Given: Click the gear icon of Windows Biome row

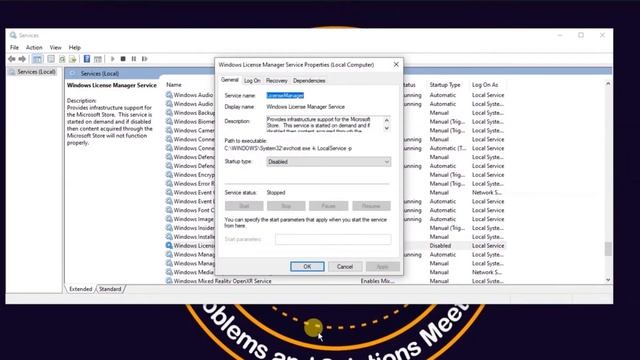Looking at the screenshot, I should pos(169,122).
